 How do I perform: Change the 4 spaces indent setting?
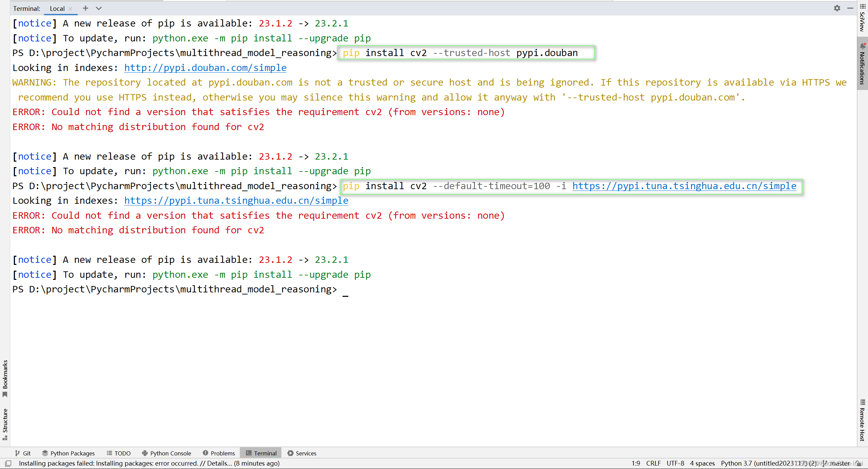(702, 463)
